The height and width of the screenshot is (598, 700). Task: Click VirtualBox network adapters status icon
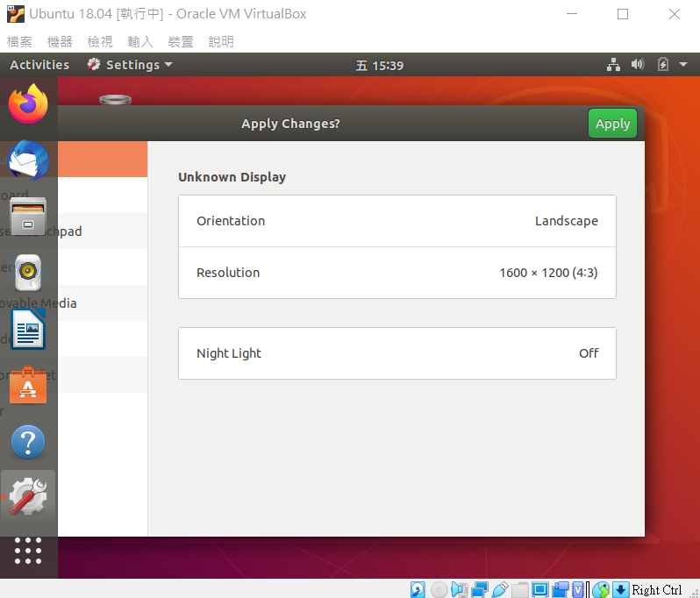pos(480,589)
